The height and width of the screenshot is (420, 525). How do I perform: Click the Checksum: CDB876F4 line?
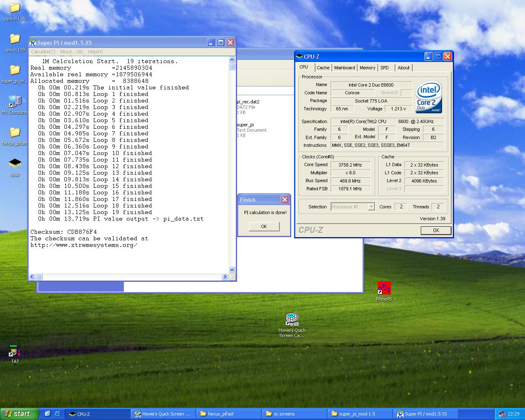(x=64, y=232)
